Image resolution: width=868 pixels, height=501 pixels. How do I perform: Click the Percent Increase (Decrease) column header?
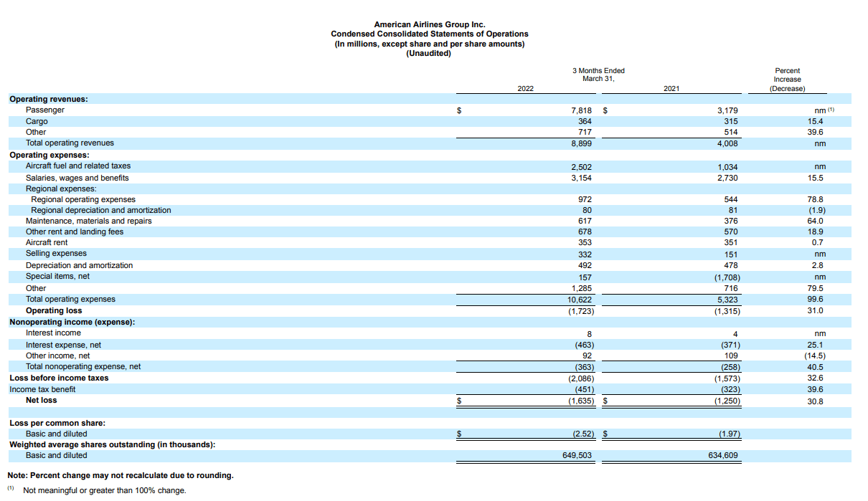click(788, 80)
